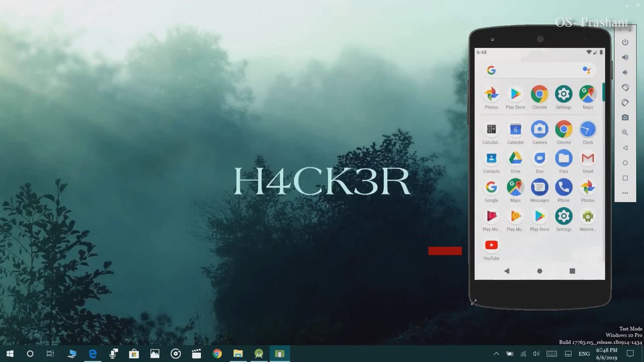Click battery icon in system tray
The image size is (644, 362).
[x=510, y=354]
